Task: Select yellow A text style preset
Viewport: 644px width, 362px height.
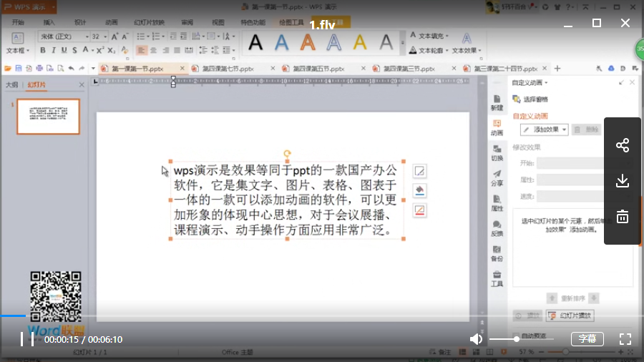Action: (x=360, y=42)
